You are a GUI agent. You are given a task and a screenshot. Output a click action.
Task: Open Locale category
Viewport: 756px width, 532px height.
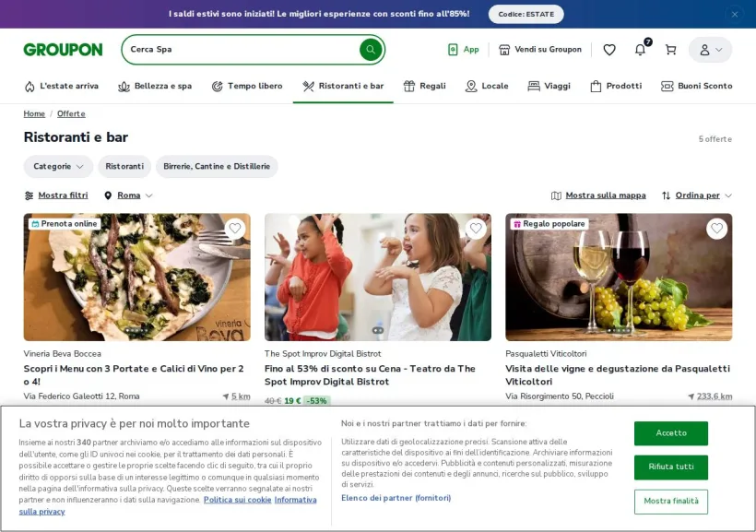[487, 86]
